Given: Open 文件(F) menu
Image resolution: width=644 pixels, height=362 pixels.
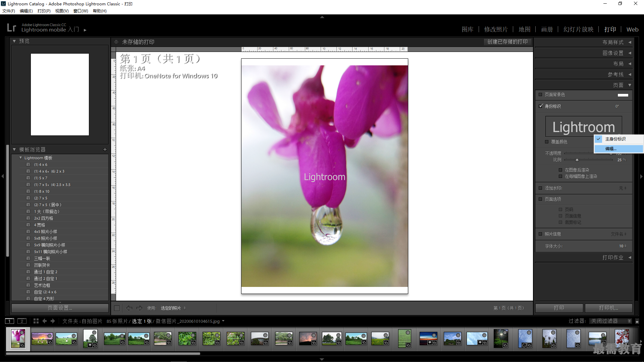Looking at the screenshot, I should point(9,11).
